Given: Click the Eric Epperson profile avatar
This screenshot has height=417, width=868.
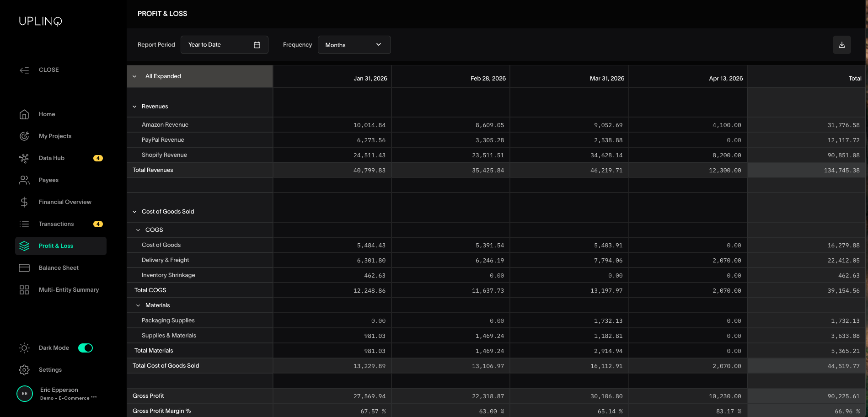Looking at the screenshot, I should click(x=25, y=394).
